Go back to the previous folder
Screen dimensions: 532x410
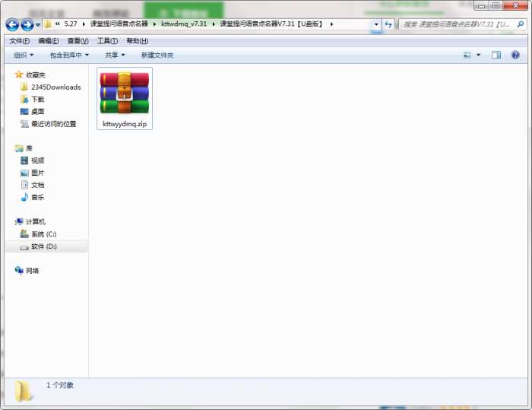[12, 24]
